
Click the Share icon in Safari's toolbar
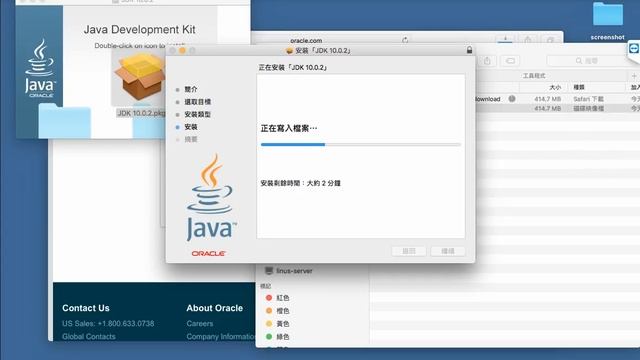click(528, 40)
